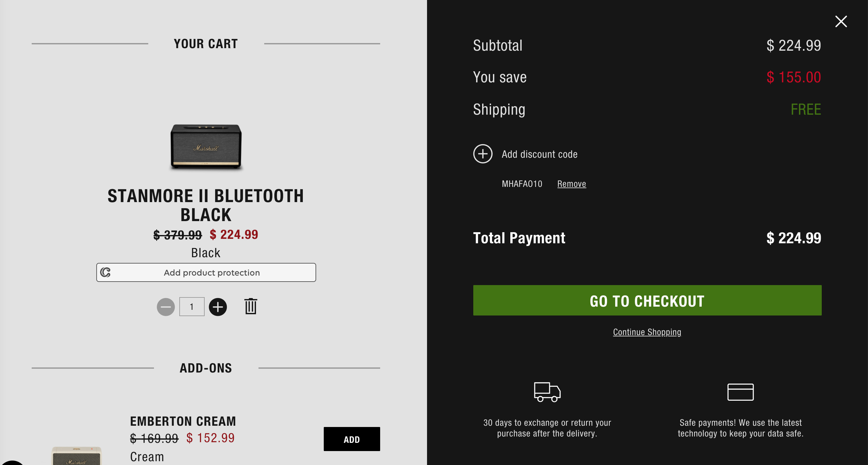The width and height of the screenshot is (868, 465).
Task: Click the Emberton Cream product name
Action: pos(183,421)
